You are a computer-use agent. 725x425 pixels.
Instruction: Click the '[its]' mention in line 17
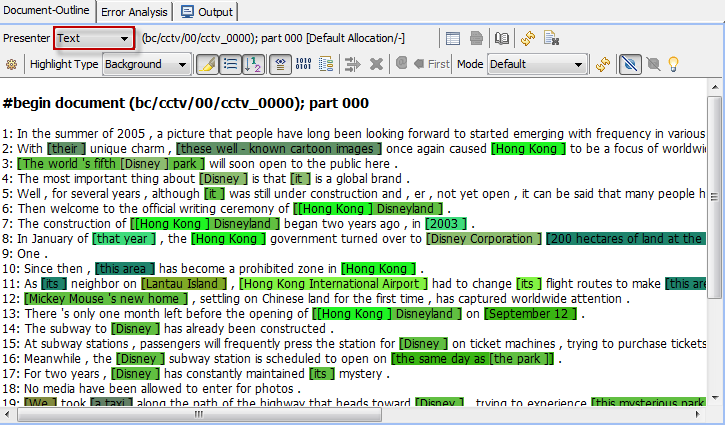click(321, 374)
